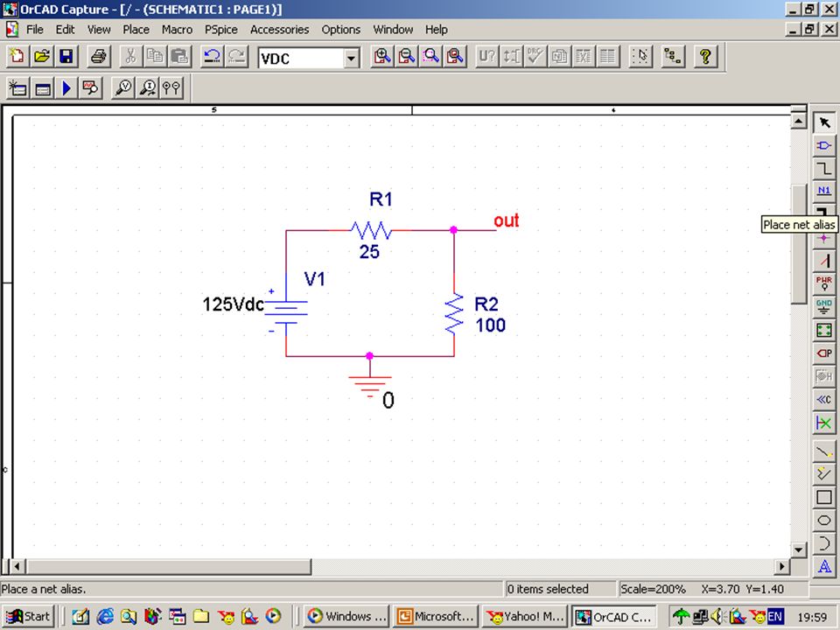Click the horizontal scrollbar right arrow
Screen dimensions: 840x630
[x=782, y=566]
